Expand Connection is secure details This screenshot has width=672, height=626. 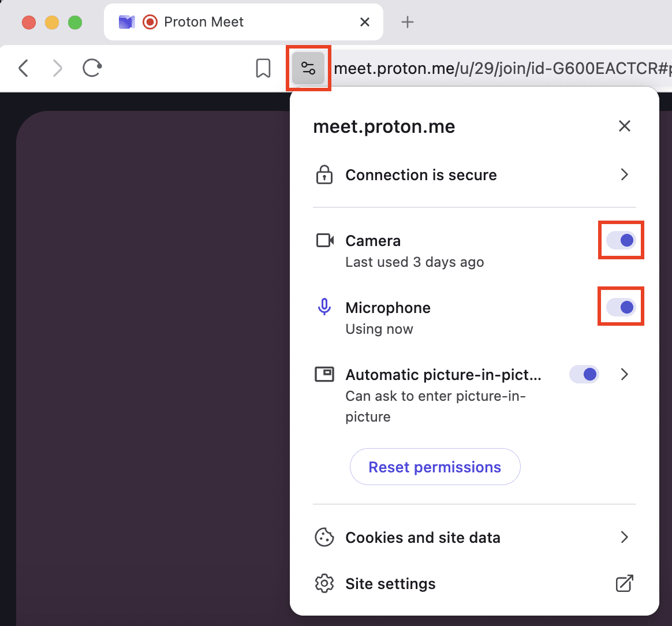(624, 174)
